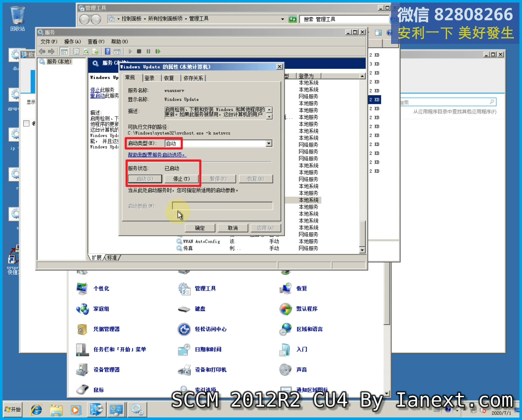
Task: Click the 停止 link for this service
Action: pyautogui.click(x=95, y=90)
